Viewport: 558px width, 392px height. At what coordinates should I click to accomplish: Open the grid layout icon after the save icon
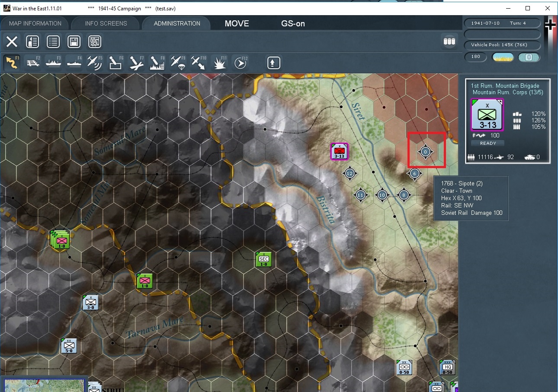coord(95,41)
